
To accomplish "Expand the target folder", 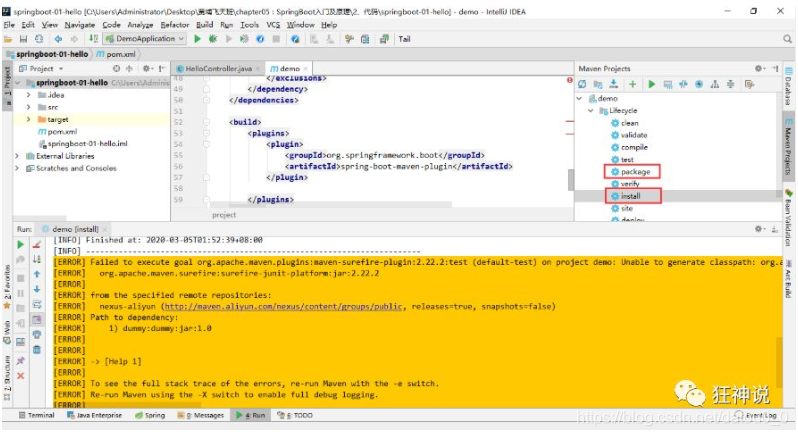I will 28,119.
